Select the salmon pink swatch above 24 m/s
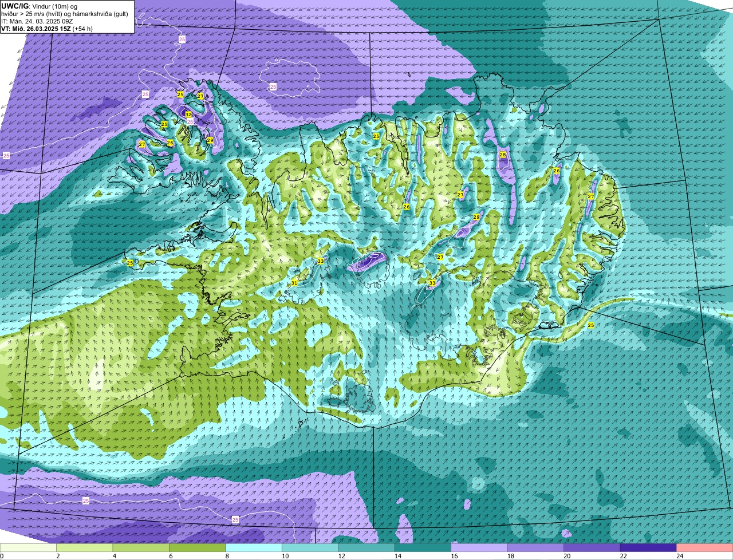Viewport: 733px width, 560px height. (x=705, y=548)
